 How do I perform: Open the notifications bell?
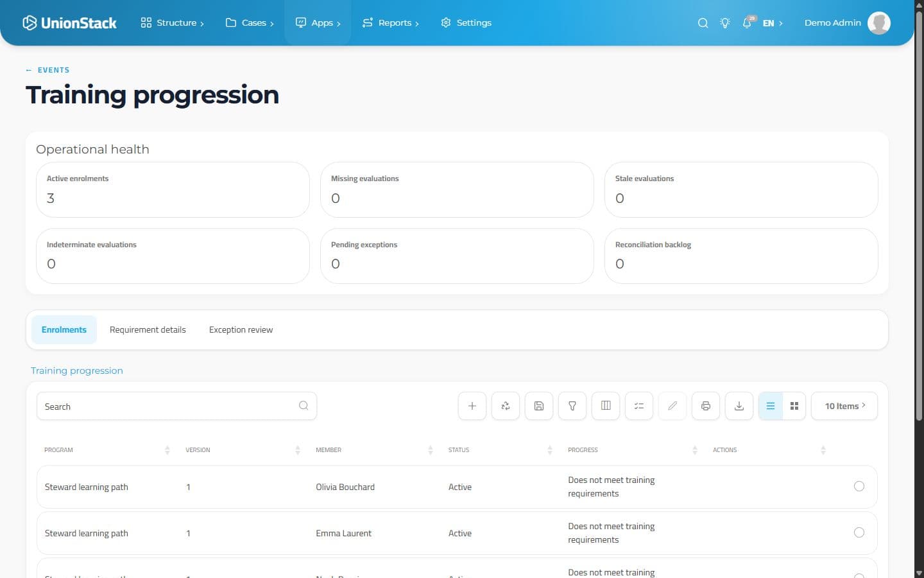[x=748, y=22]
